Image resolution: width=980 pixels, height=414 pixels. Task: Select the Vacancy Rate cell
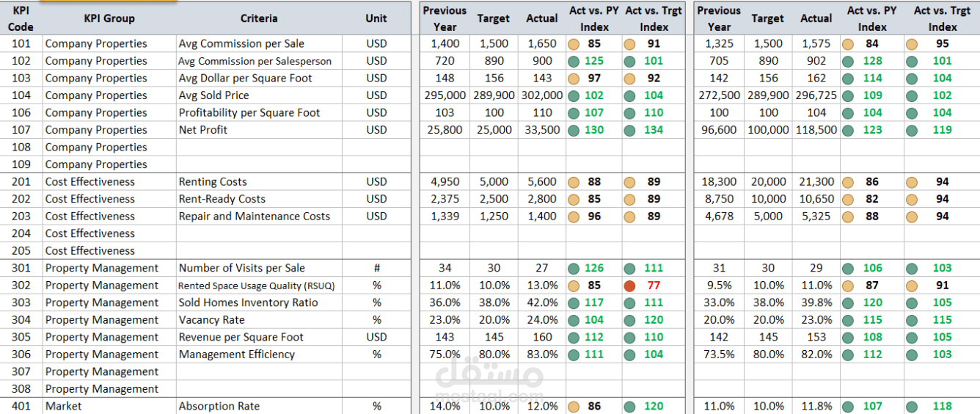[x=259, y=320]
